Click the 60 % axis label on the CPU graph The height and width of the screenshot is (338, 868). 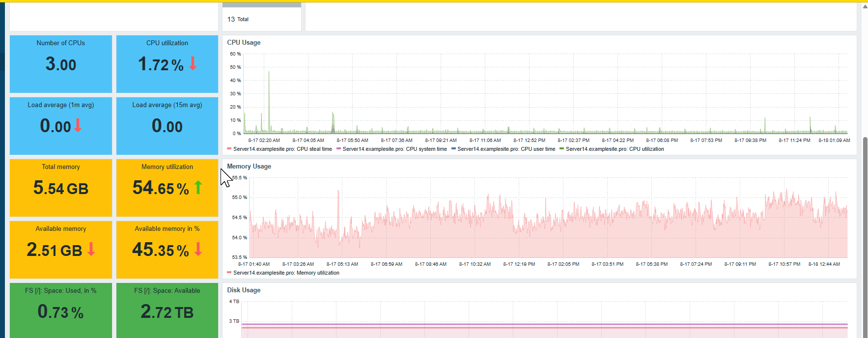click(x=235, y=54)
